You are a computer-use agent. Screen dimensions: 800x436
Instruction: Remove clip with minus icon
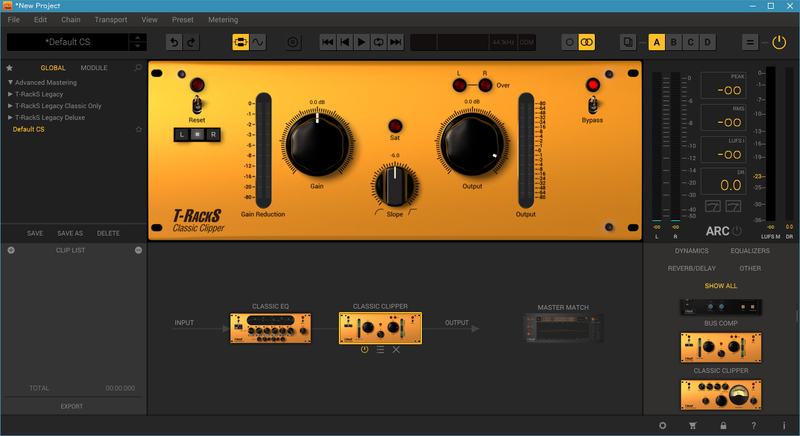[x=138, y=250]
